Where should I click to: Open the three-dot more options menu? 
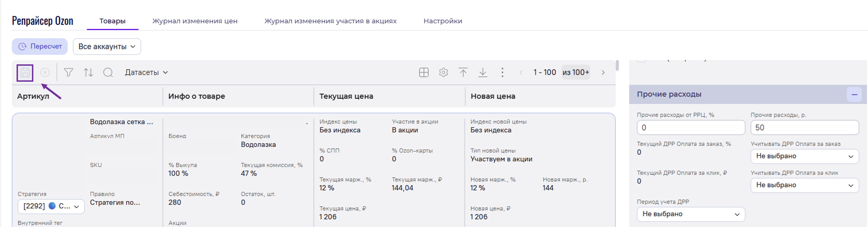502,72
